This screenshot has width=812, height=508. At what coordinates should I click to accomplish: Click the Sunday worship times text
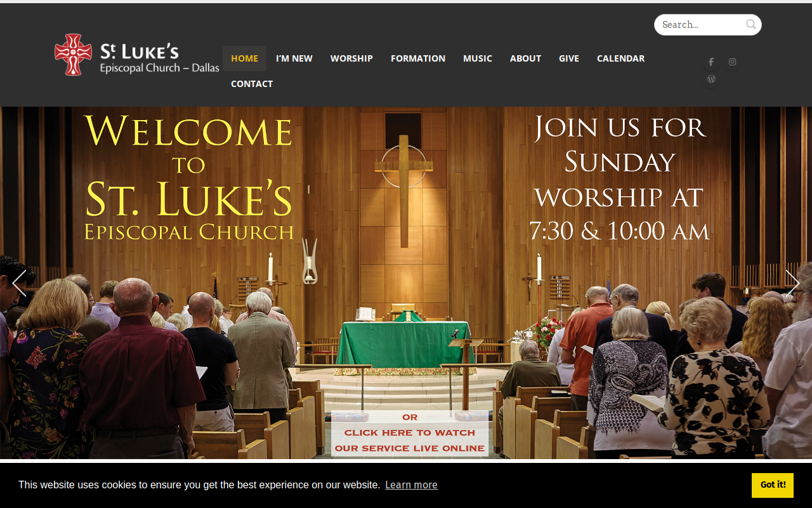(619, 178)
